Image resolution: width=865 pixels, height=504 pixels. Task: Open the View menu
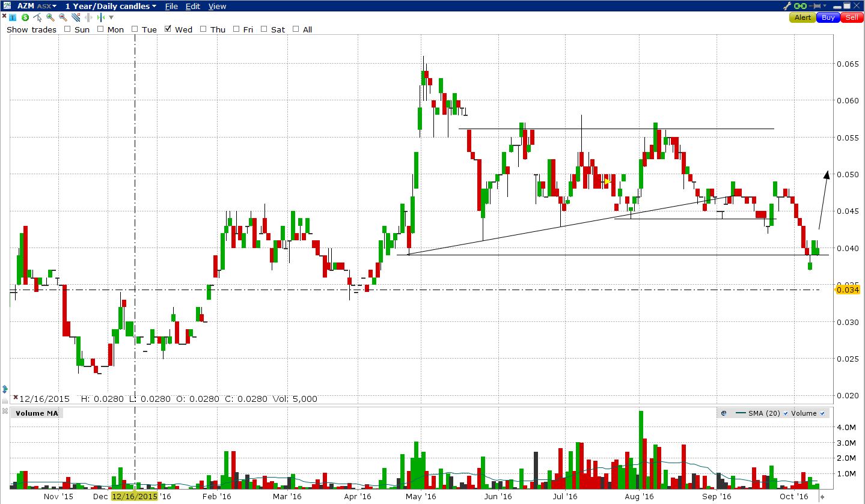pos(218,6)
